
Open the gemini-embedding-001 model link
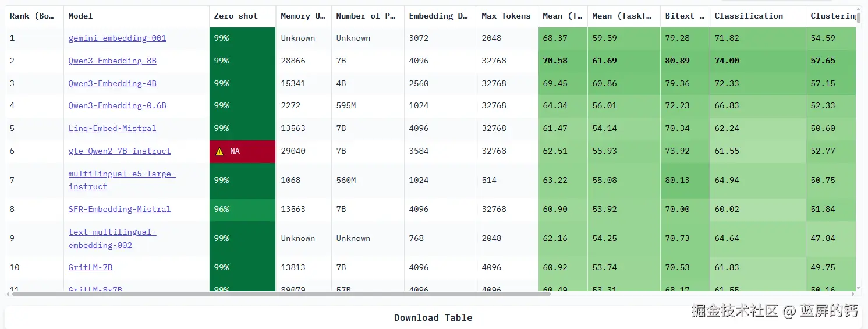coord(117,38)
